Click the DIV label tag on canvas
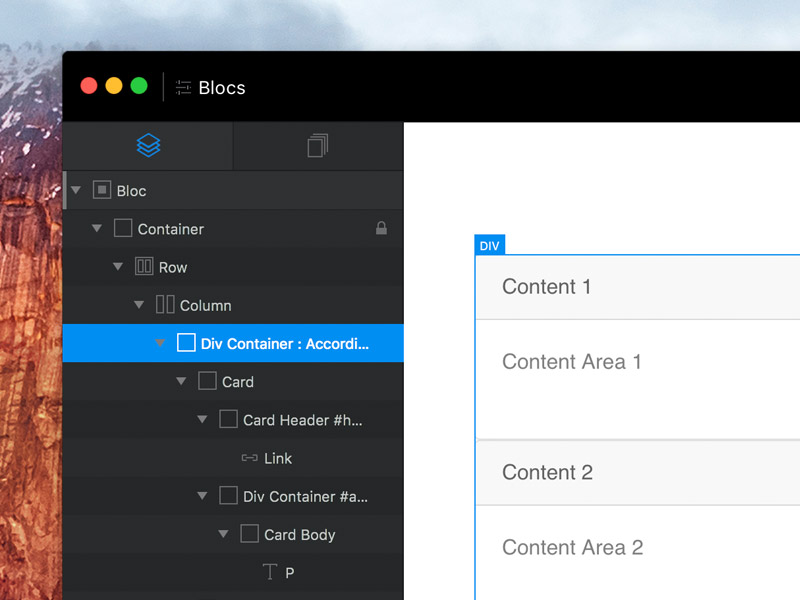 [489, 245]
